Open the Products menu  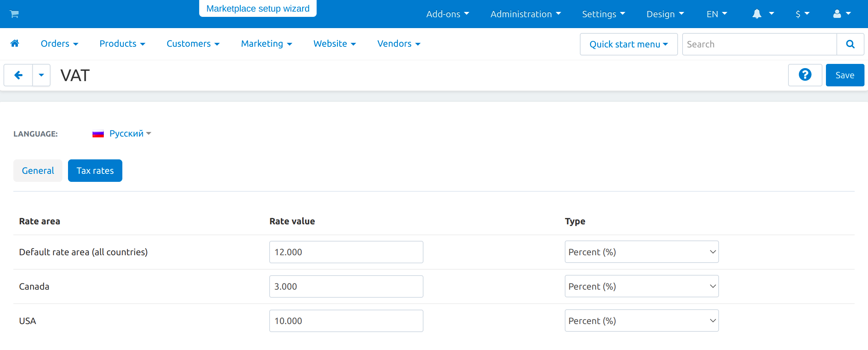[x=122, y=44]
